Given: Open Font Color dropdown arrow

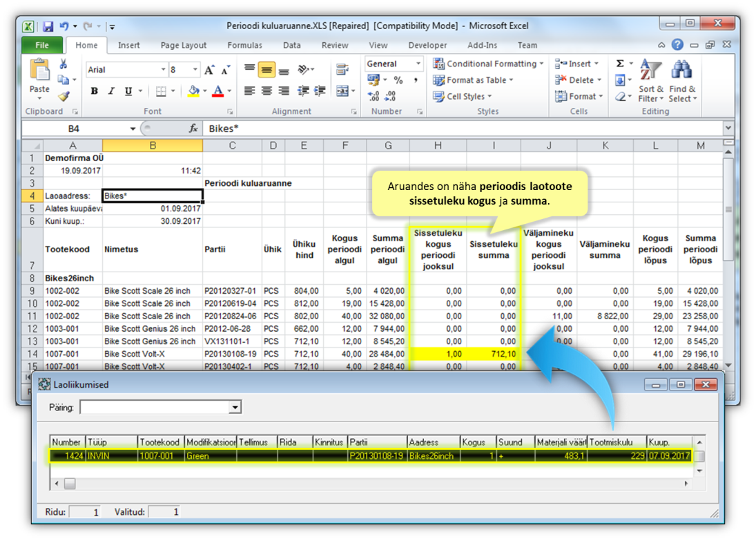Looking at the screenshot, I should tap(229, 91).
